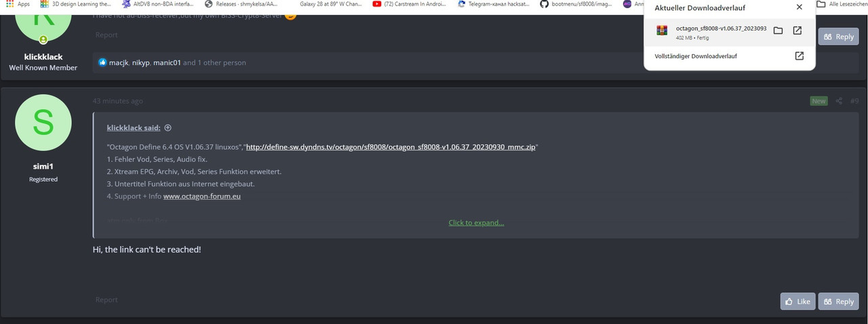This screenshot has width=868, height=324.
Task: Click the WinRAR archive icon of the download
Action: [x=662, y=31]
